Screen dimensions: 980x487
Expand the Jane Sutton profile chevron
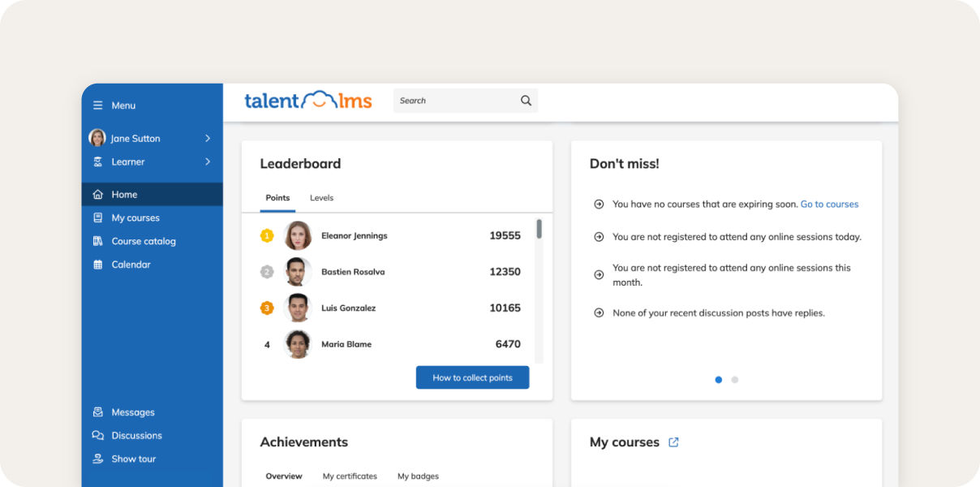tap(208, 137)
